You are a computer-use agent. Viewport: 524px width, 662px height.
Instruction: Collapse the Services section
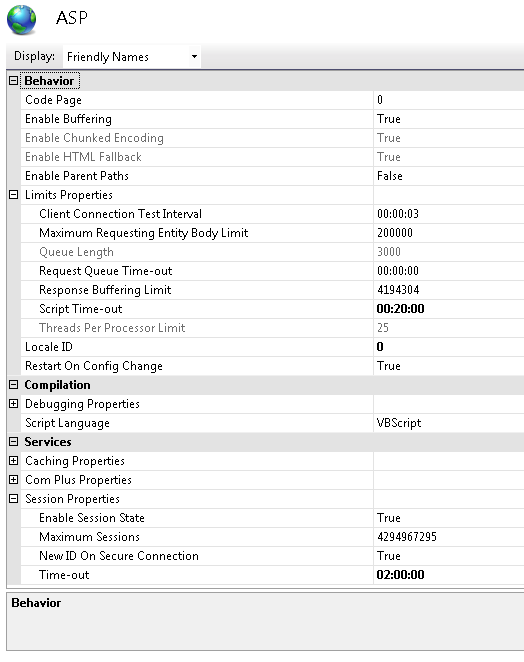pyautogui.click(x=14, y=442)
